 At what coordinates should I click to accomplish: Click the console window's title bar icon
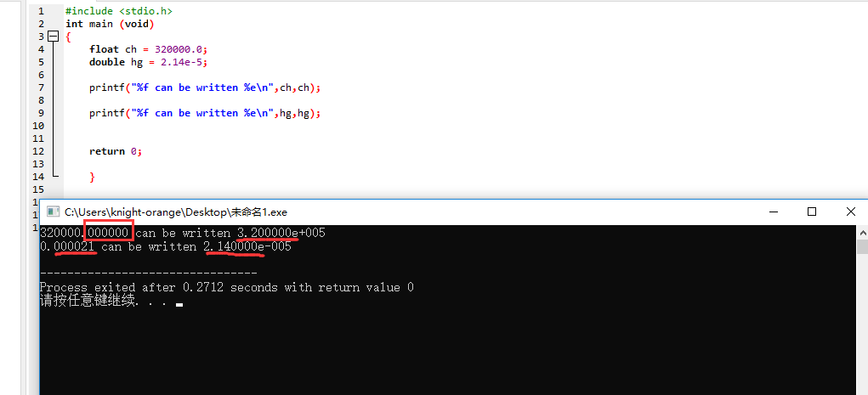tap(54, 212)
